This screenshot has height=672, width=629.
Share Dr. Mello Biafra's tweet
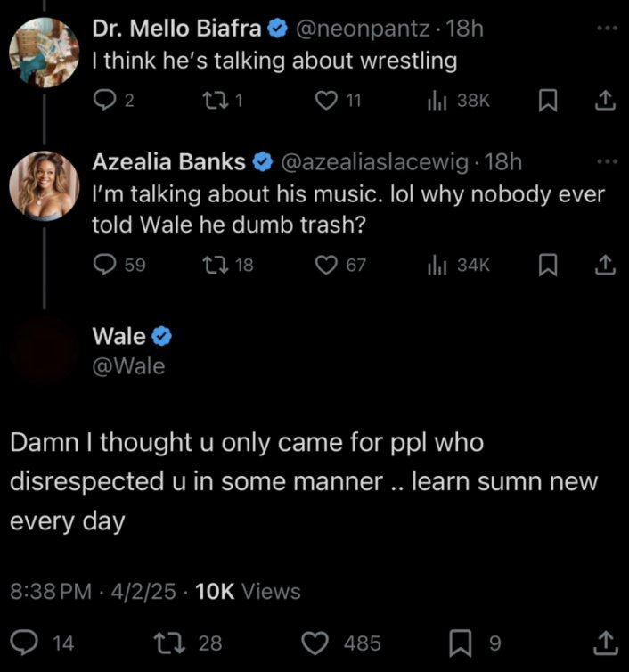[606, 102]
